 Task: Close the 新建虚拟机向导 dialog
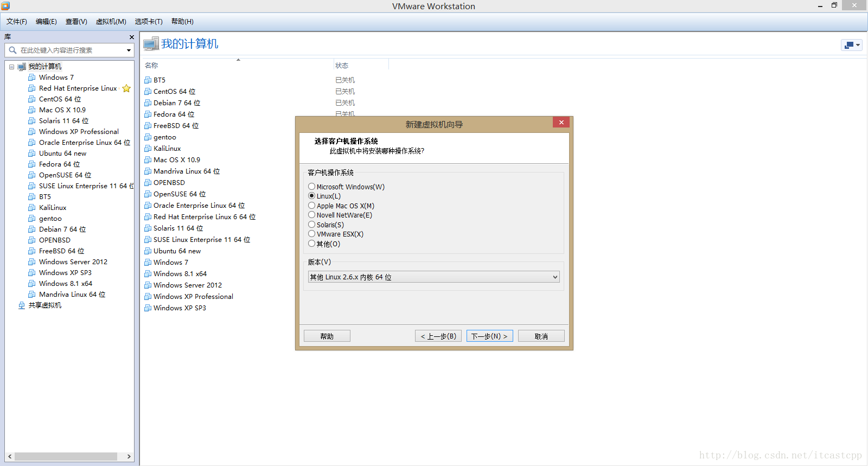point(561,122)
